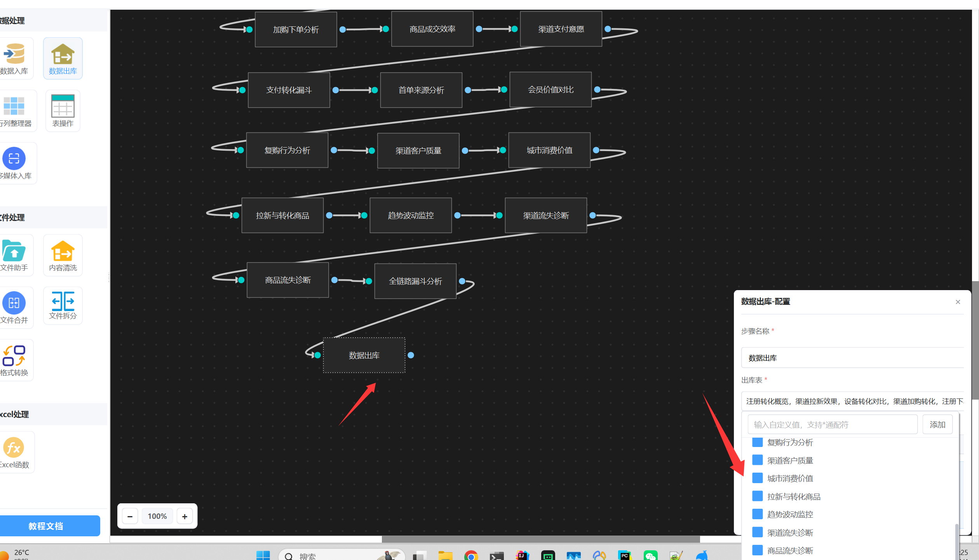
Task: Click the 多媒体入库 scan icon
Action: [14, 158]
